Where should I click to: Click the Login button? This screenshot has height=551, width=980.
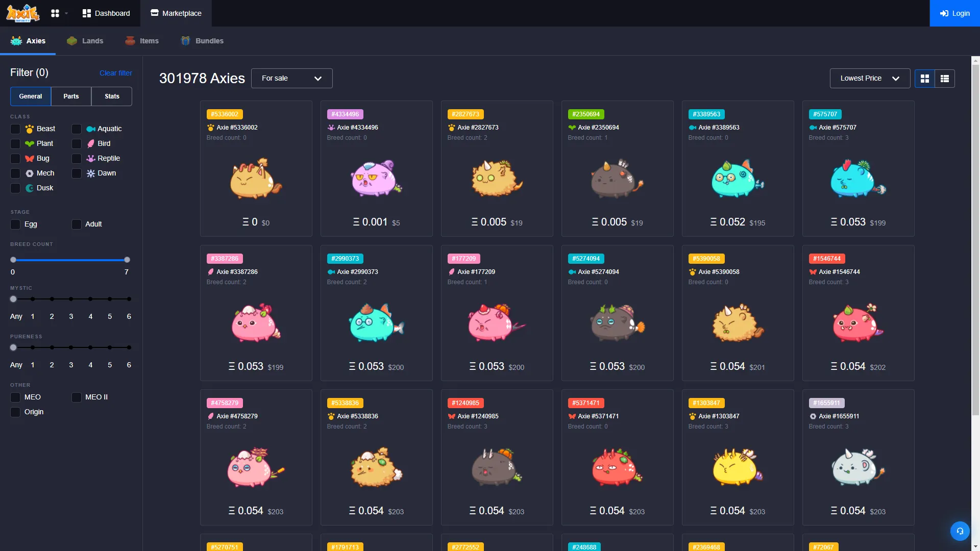click(955, 13)
